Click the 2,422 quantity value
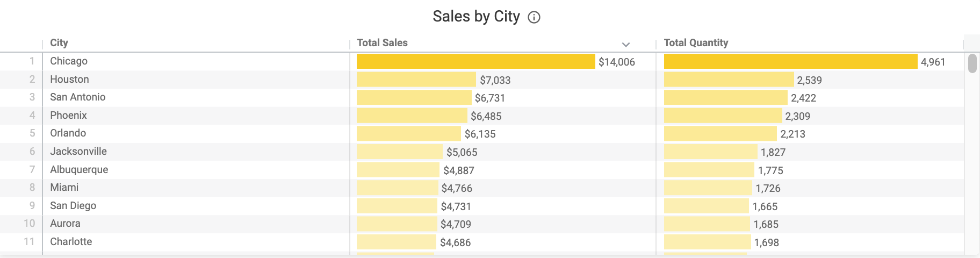Image resolution: width=980 pixels, height=258 pixels. click(x=804, y=98)
